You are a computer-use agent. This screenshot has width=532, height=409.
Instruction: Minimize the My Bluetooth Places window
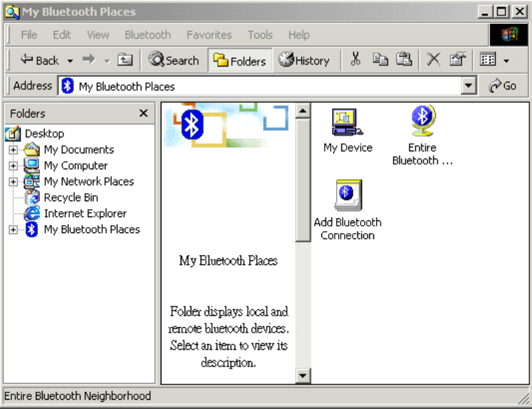tap(485, 11)
